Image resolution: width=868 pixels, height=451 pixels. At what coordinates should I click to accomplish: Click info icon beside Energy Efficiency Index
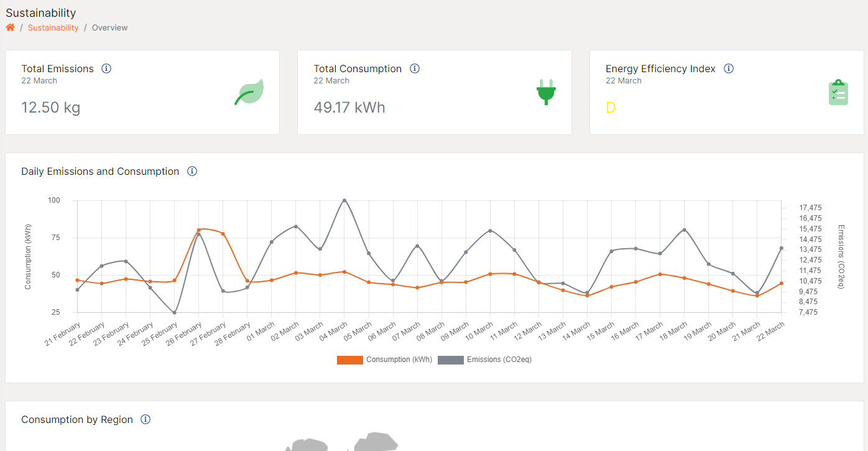click(x=729, y=68)
